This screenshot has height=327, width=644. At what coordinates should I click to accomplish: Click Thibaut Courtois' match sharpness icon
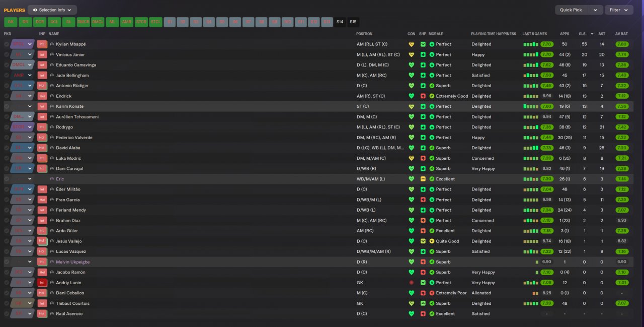[423, 303]
